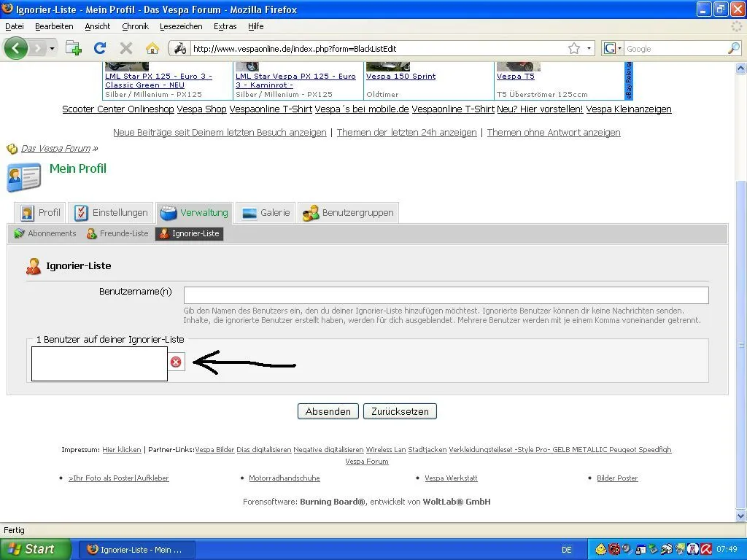Focus the Benutzername(n) input field
747x560 pixels.
tap(446, 295)
